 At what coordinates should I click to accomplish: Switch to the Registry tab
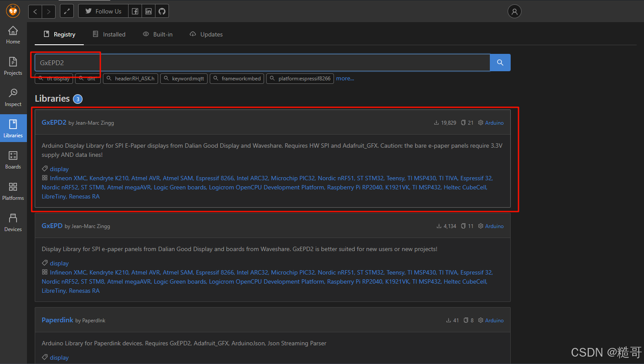pyautogui.click(x=59, y=34)
